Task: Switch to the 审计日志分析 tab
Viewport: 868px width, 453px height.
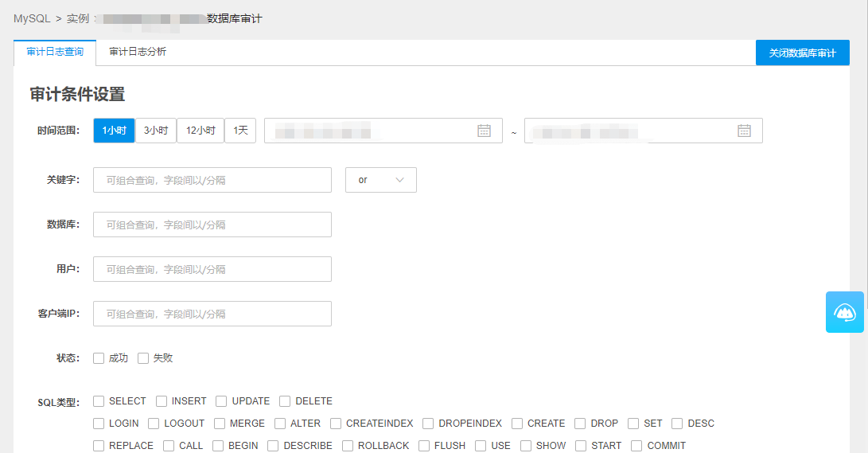Action: (x=138, y=53)
